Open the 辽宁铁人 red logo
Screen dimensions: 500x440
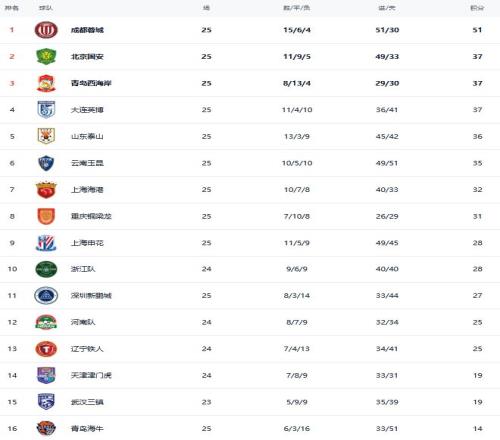46,349
